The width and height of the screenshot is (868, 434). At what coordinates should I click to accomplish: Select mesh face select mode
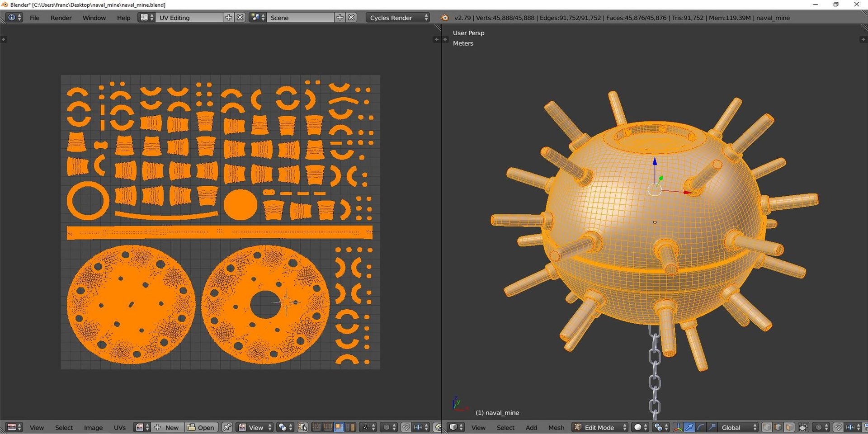[x=789, y=427]
